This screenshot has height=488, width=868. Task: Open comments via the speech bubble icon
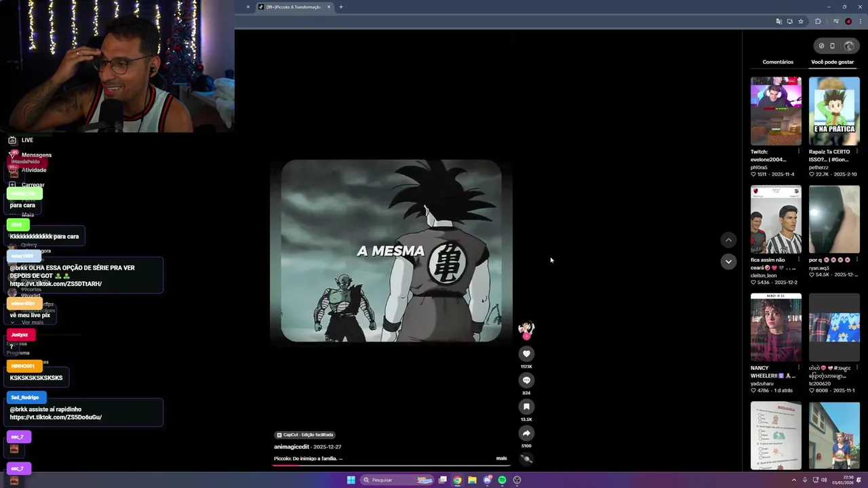[526, 380]
